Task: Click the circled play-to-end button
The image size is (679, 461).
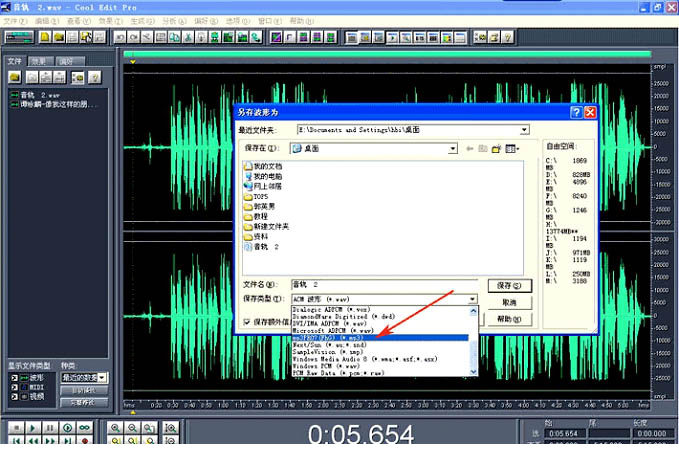Action: click(67, 428)
